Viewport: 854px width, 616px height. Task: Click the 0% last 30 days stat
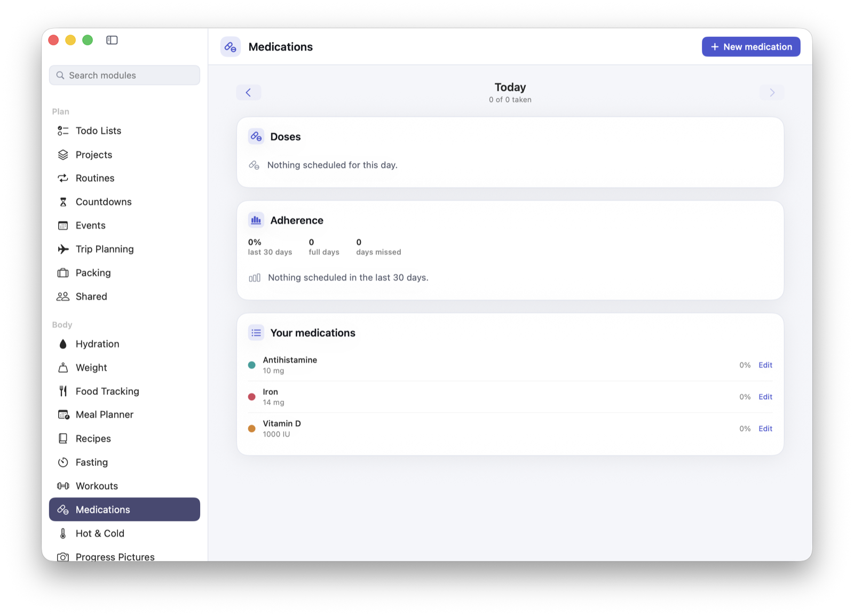pyautogui.click(x=270, y=247)
